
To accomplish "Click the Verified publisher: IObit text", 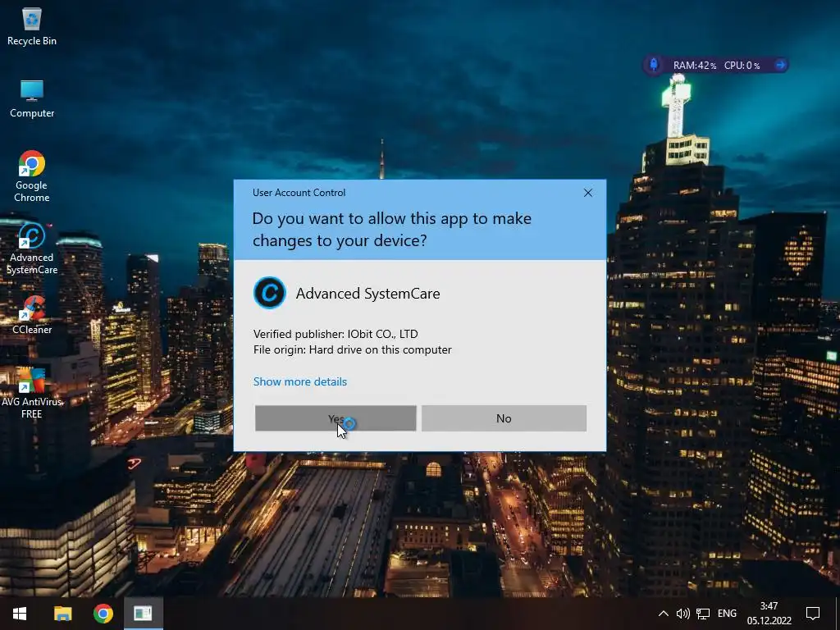I will pos(336,334).
